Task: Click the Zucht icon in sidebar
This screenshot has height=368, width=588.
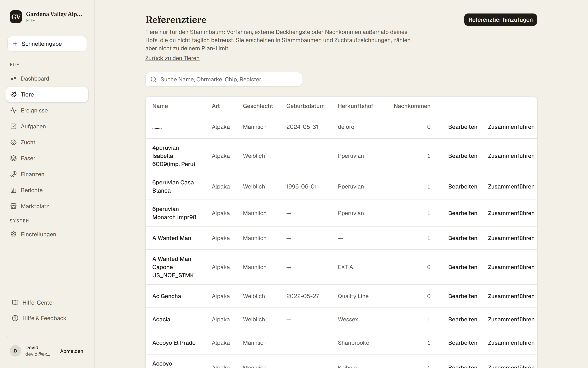Action: click(x=13, y=142)
